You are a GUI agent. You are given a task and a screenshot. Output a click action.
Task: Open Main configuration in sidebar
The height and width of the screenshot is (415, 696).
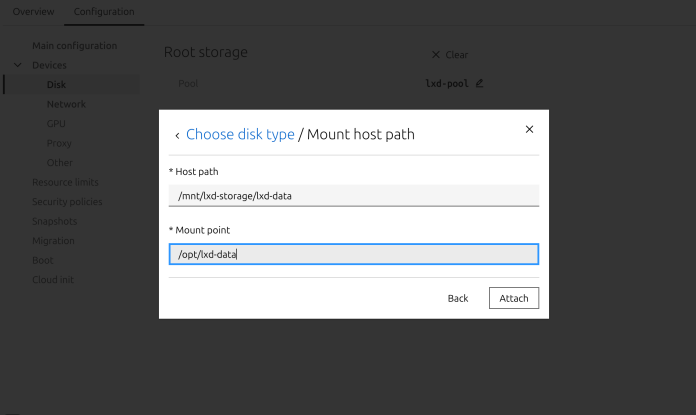74,46
